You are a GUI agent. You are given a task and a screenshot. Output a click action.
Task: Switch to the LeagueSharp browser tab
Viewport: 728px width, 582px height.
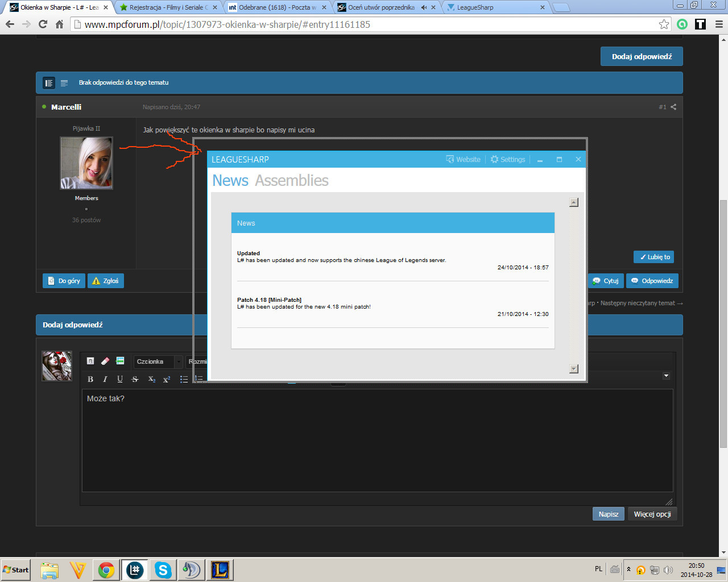(x=495, y=7)
